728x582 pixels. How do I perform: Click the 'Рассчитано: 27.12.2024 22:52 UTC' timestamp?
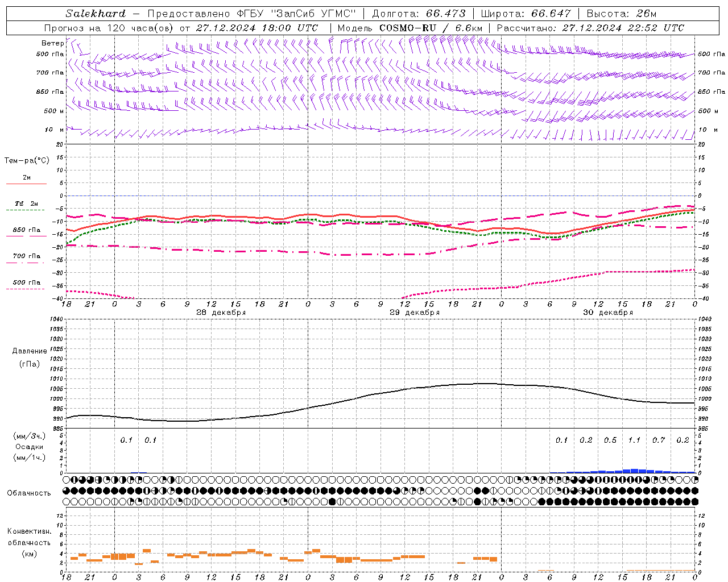tap(590, 28)
